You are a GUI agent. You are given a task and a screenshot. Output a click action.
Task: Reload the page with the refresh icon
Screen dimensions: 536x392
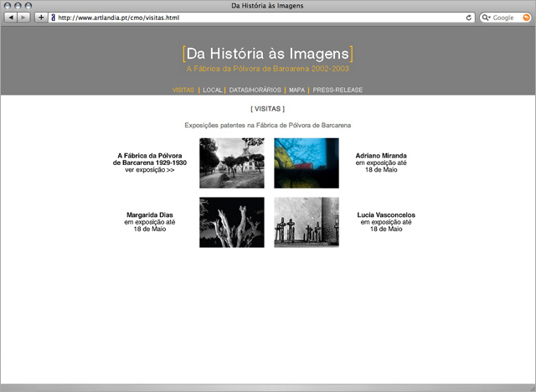coord(469,18)
